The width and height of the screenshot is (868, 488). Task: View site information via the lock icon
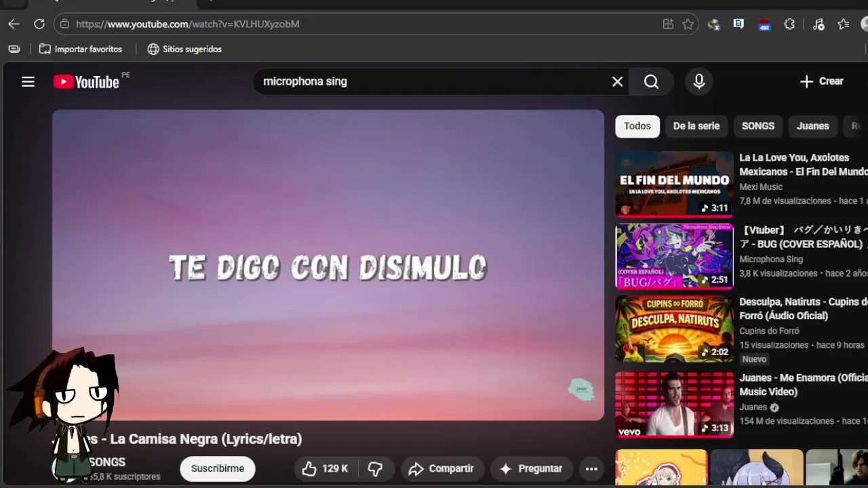coord(64,24)
